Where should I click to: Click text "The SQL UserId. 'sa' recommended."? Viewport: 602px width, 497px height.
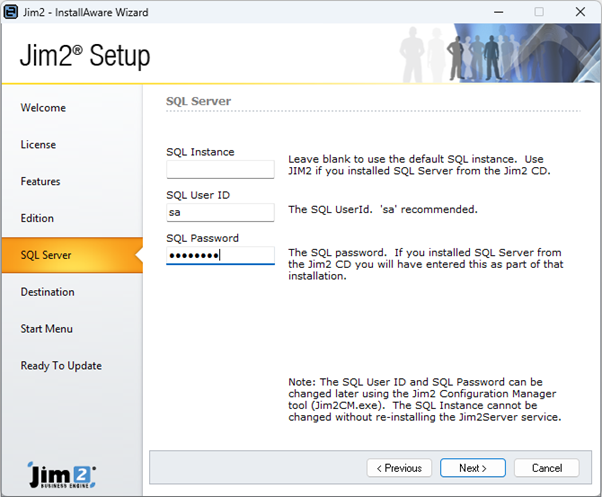pyautogui.click(x=383, y=210)
